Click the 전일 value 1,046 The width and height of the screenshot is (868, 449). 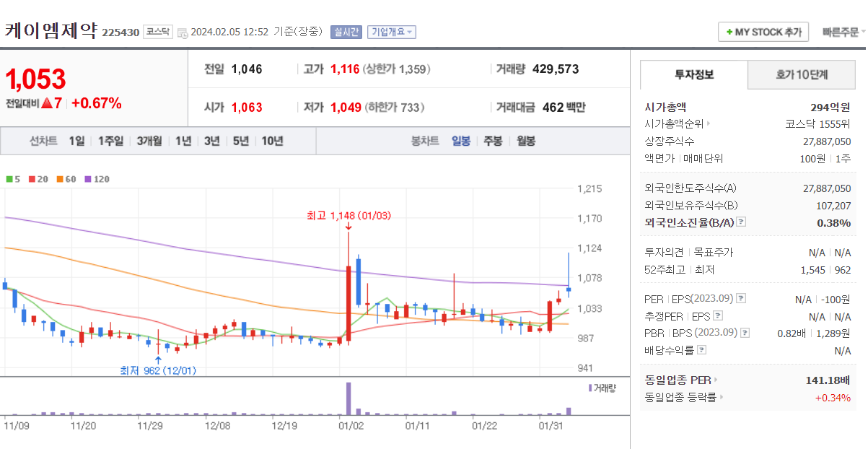click(x=247, y=69)
